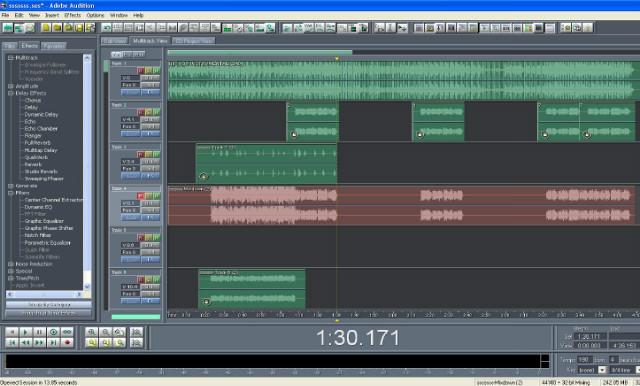The width and height of the screenshot is (640, 386).
Task: Click the Group By Category button
Action: click(49, 304)
